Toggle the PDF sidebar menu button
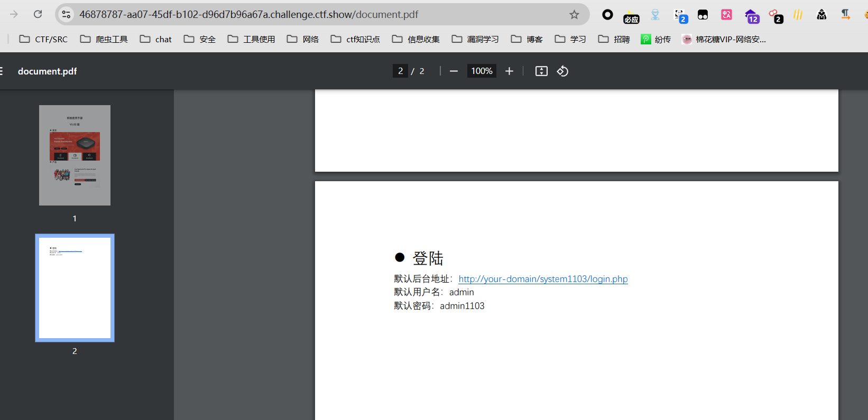This screenshot has height=420, width=868. click(x=2, y=71)
